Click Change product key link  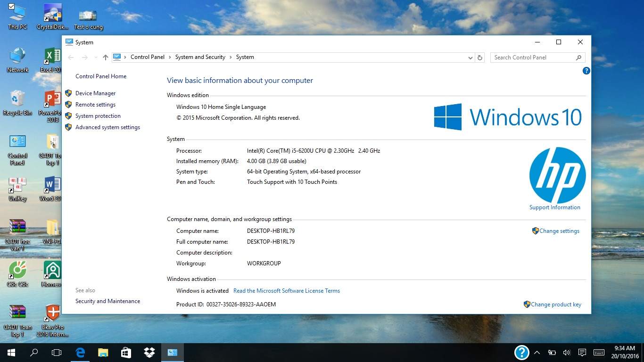[556, 304]
